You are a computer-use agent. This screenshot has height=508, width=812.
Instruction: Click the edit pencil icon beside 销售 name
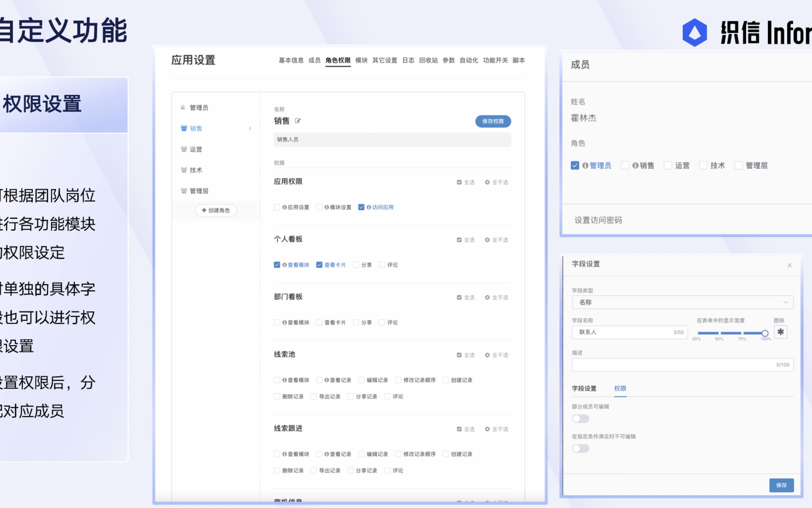tap(298, 121)
